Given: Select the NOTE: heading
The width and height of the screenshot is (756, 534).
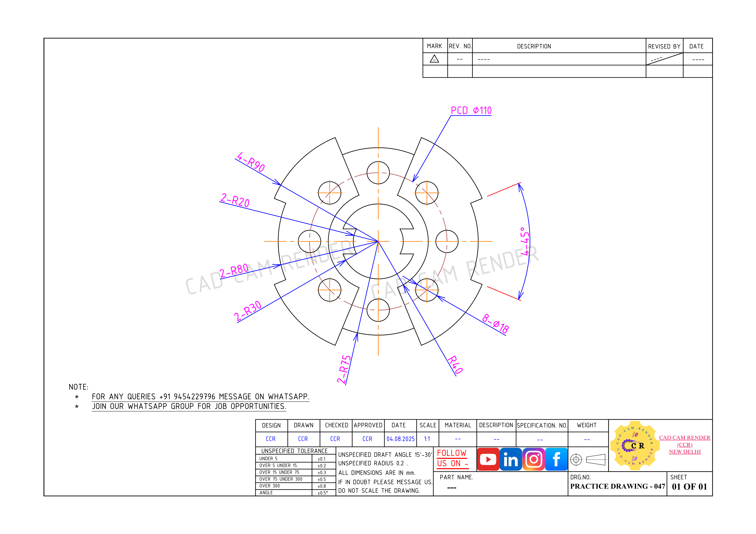Looking at the screenshot, I should pyautogui.click(x=79, y=387).
